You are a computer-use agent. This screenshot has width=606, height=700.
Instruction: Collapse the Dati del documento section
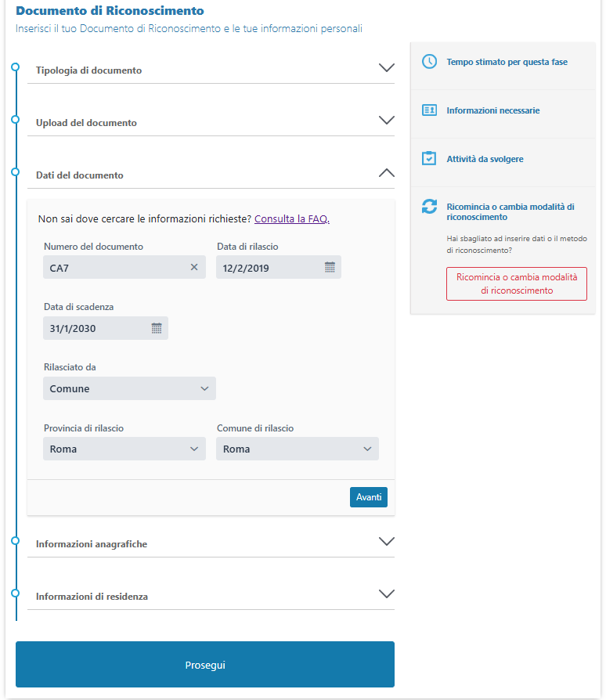coord(386,173)
